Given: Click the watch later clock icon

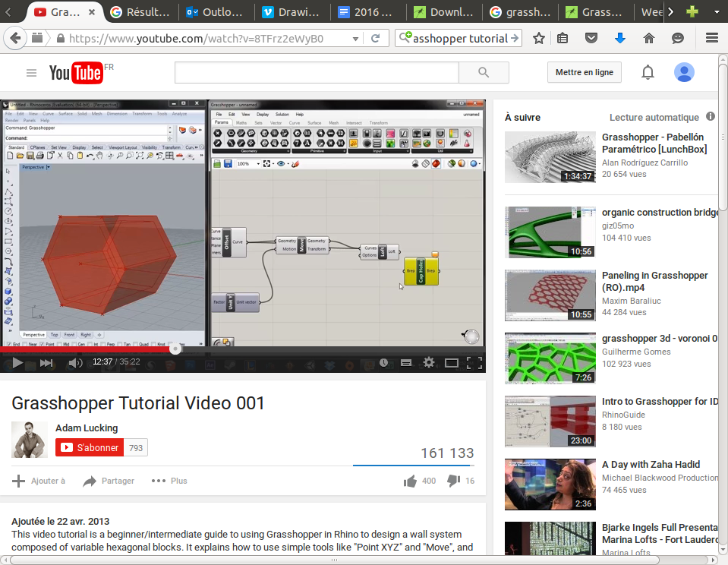Looking at the screenshot, I should [383, 363].
